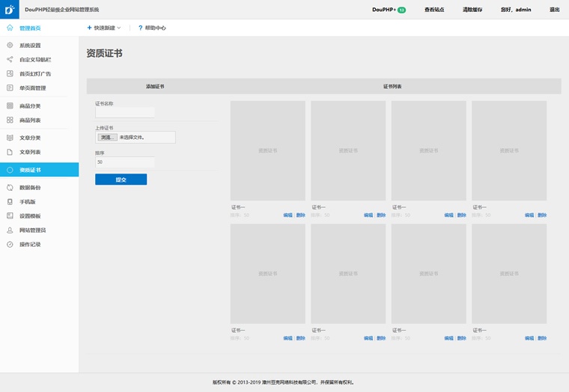This screenshot has height=392, width=569.
Task: Click the 手机版 phone icon
Action: point(10,202)
